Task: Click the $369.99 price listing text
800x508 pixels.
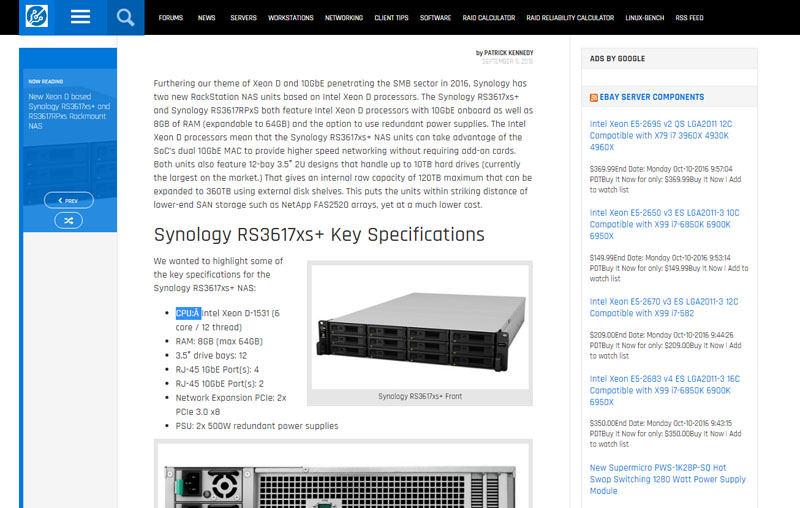Action: pos(665,179)
